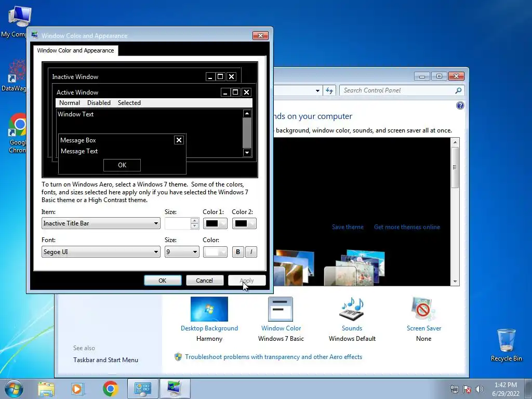
Task: Open the font Size dropdown showing 9
Action: pyautogui.click(x=182, y=252)
